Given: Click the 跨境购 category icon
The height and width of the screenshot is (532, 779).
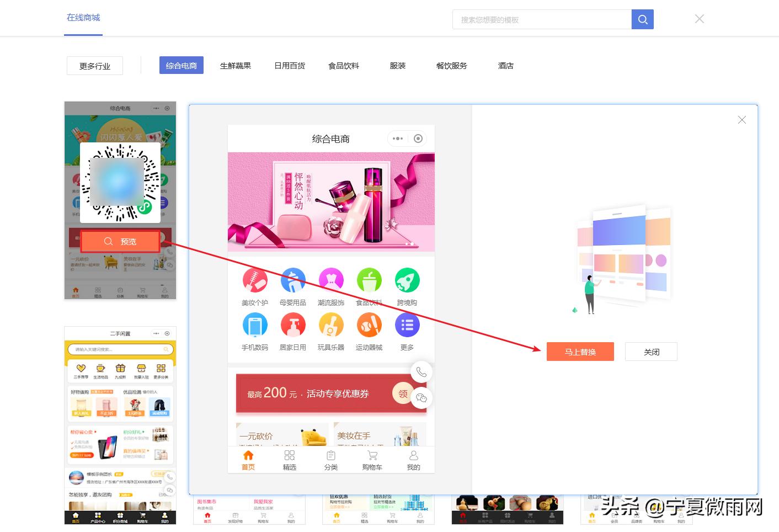Looking at the screenshot, I should (x=407, y=280).
